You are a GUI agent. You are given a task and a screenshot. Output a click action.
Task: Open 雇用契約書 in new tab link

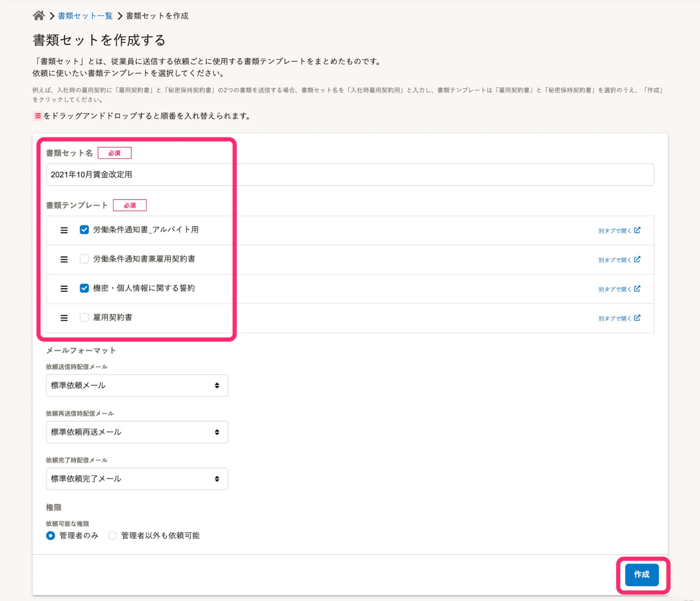(x=619, y=318)
